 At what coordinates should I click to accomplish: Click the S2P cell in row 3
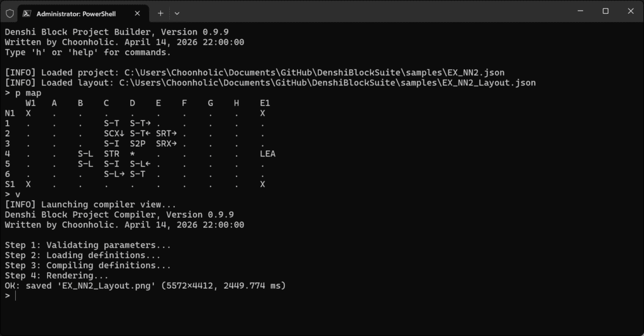click(137, 143)
